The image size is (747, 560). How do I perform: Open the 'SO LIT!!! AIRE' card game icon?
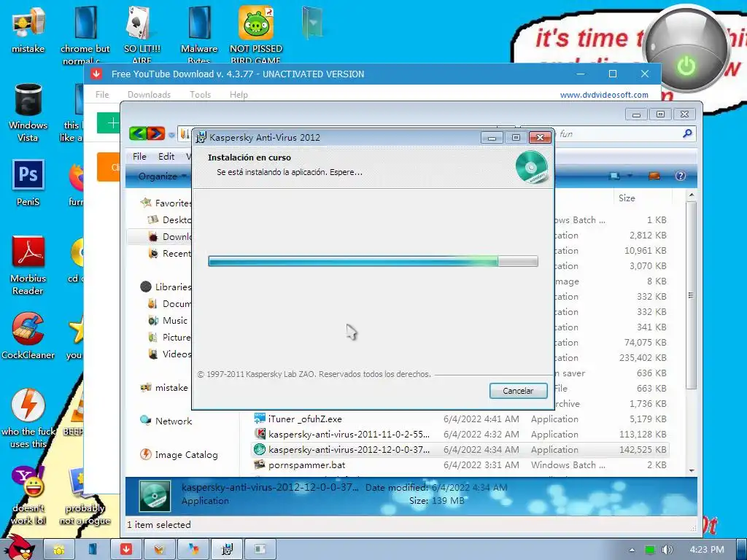(x=142, y=34)
